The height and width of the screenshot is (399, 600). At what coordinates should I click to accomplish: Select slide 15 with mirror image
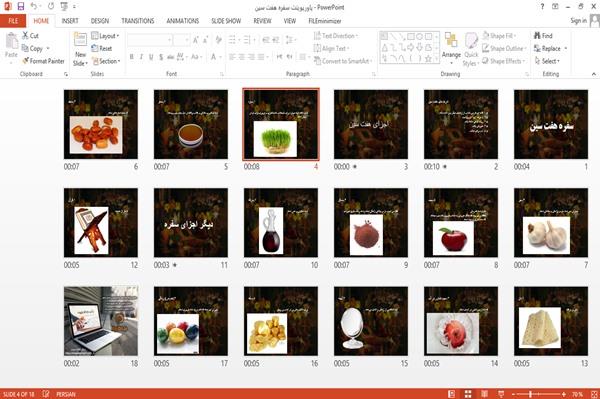371,321
